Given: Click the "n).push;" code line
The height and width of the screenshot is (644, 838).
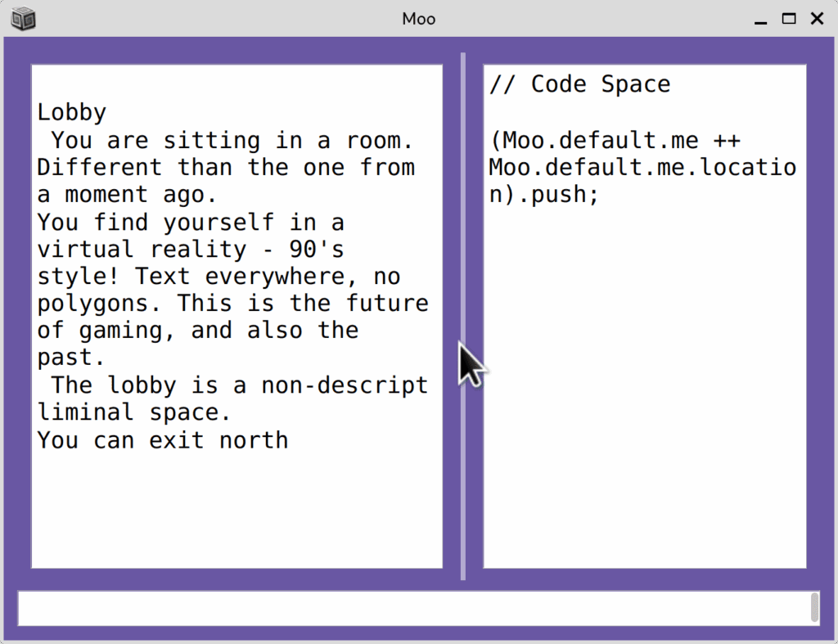Looking at the screenshot, I should pyautogui.click(x=544, y=195).
